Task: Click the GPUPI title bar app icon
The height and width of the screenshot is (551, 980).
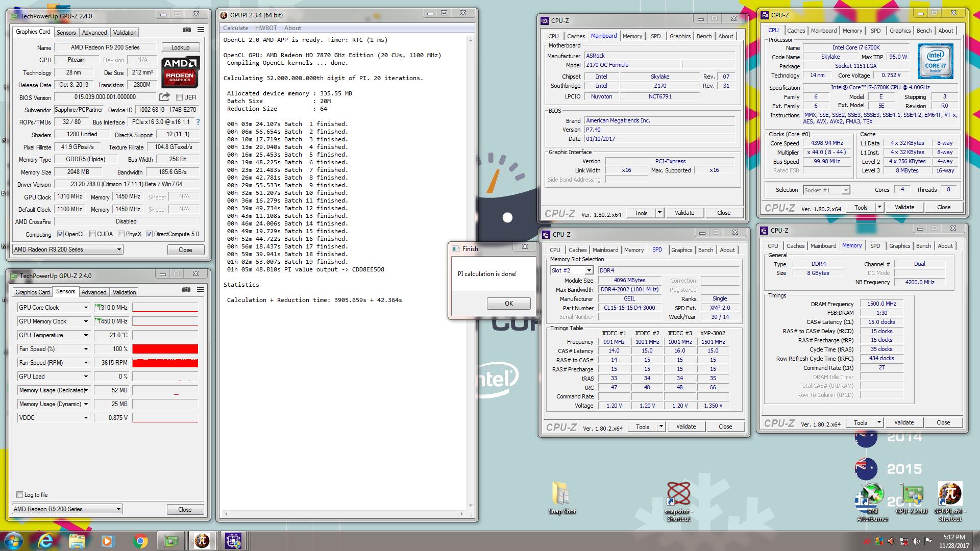Action: pos(224,15)
